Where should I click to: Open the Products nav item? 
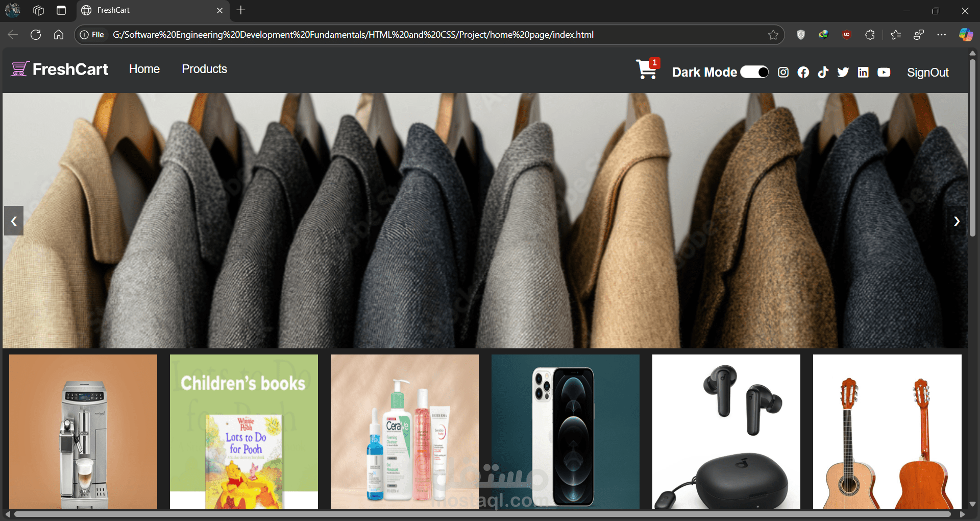pyautogui.click(x=204, y=69)
